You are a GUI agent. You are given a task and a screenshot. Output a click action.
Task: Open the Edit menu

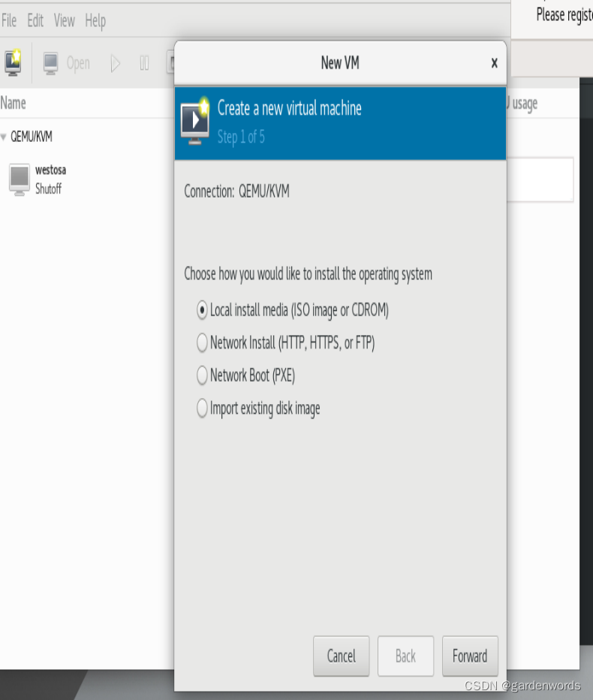tap(35, 20)
